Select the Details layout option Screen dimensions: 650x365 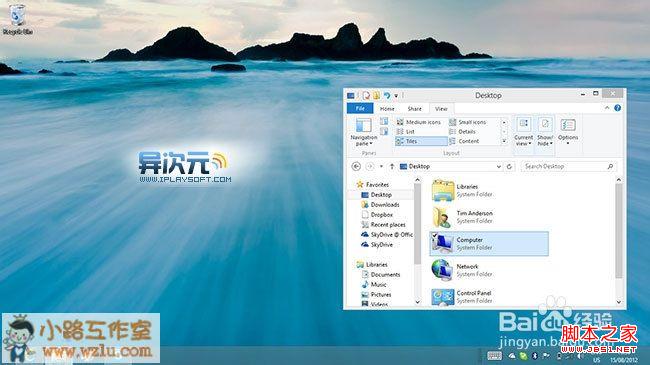462,131
